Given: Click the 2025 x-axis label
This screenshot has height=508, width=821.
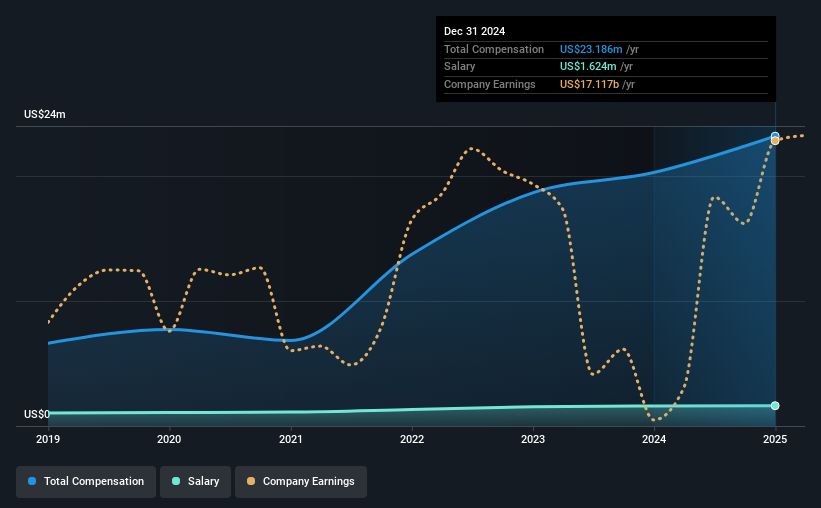Looking at the screenshot, I should 775,439.
